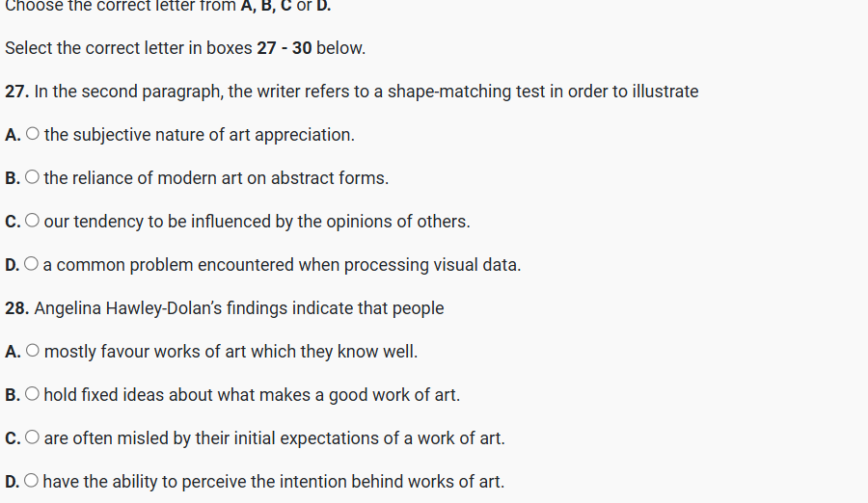Select radio button A for question 27

click(33, 135)
